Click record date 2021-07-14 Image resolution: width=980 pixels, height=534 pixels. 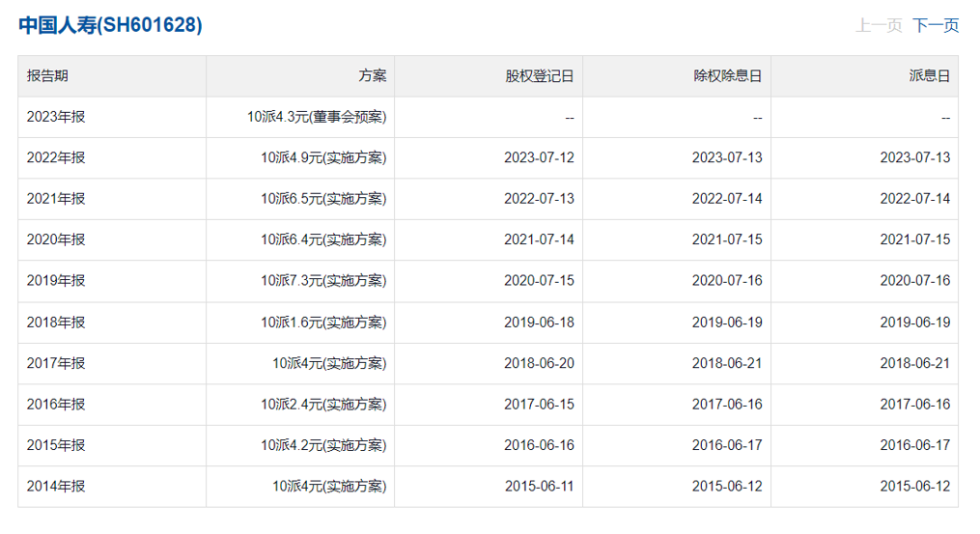point(539,239)
